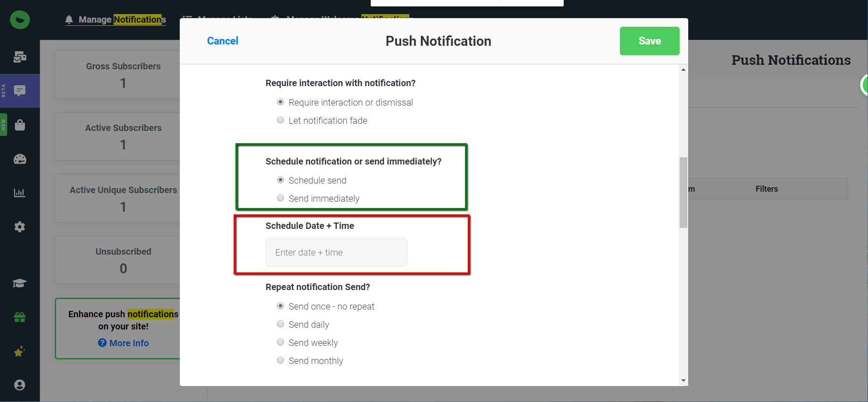Select Require interaction or dismissal option
868x402 pixels.
click(280, 102)
